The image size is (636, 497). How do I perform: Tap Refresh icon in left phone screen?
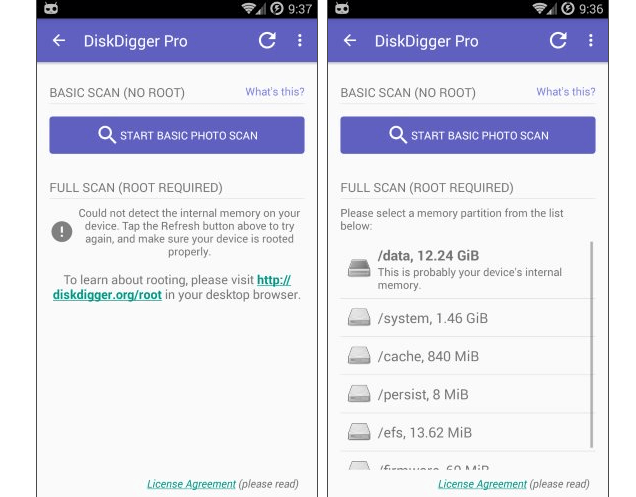267,40
